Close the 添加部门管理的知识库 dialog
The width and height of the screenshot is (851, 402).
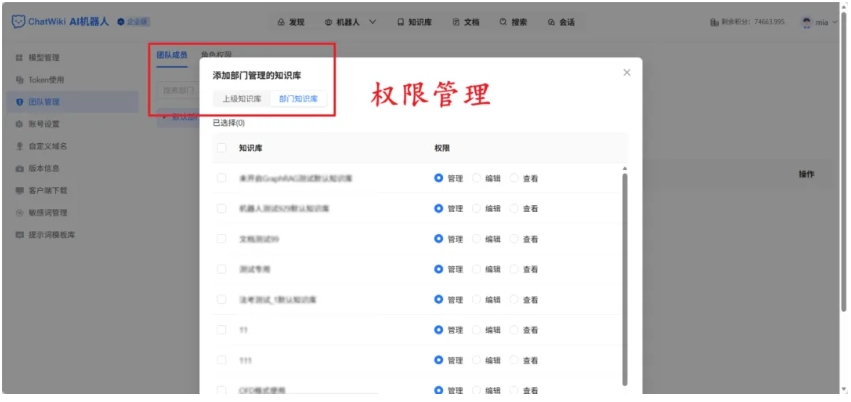[x=627, y=72]
